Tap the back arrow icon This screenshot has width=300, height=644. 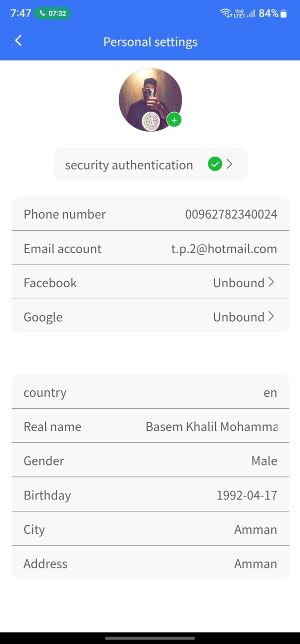click(18, 41)
